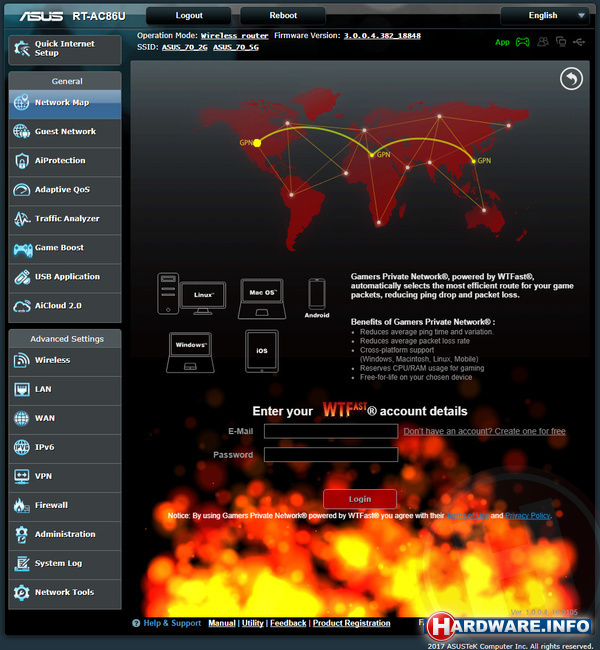Click the Reboot button
This screenshot has width=600, height=650.
coord(283,16)
